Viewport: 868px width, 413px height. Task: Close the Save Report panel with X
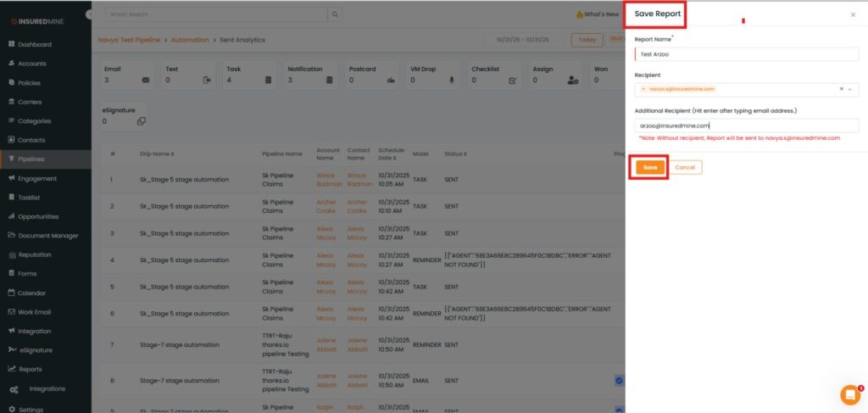[853, 14]
